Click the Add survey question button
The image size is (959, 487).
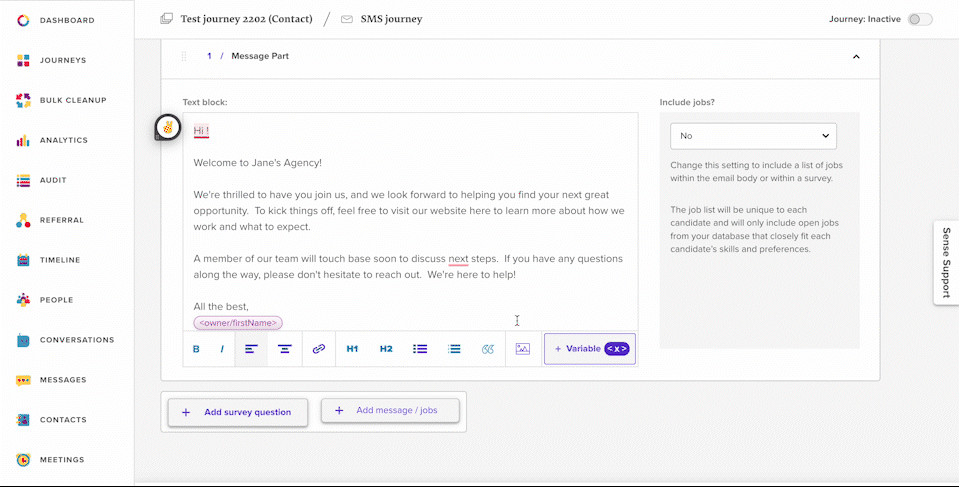point(238,412)
